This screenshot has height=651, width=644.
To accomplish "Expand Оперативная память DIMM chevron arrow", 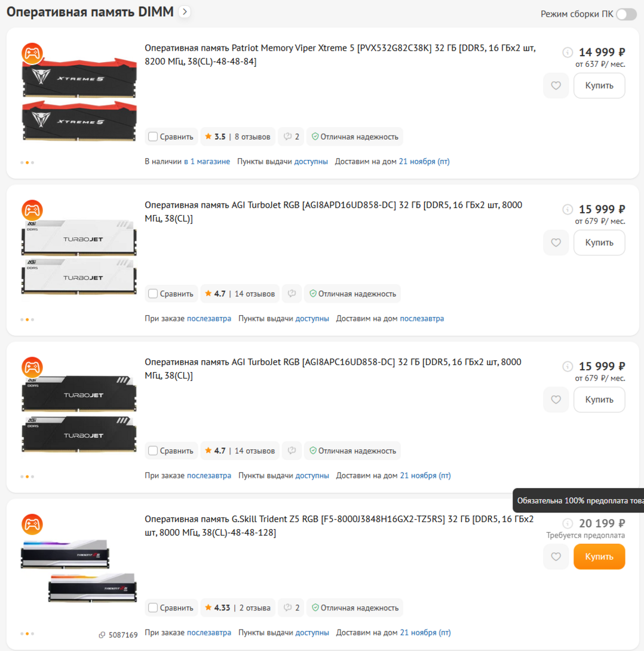I will coord(185,11).
